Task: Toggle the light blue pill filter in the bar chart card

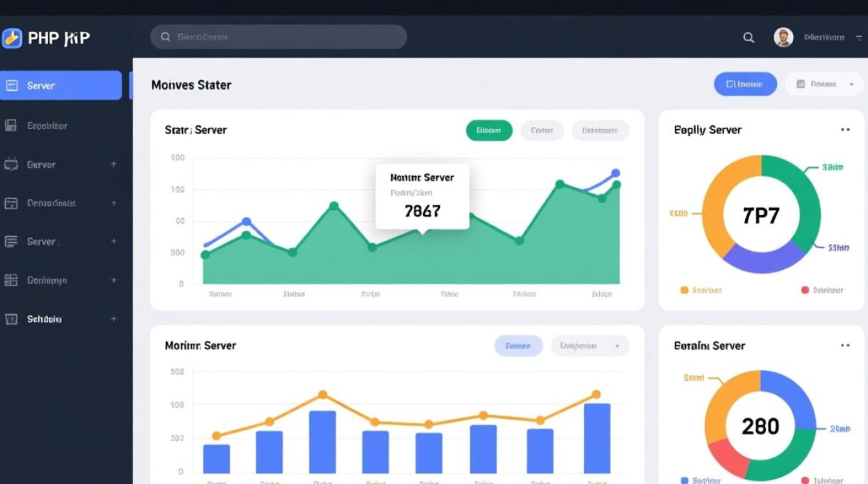Action: 518,346
